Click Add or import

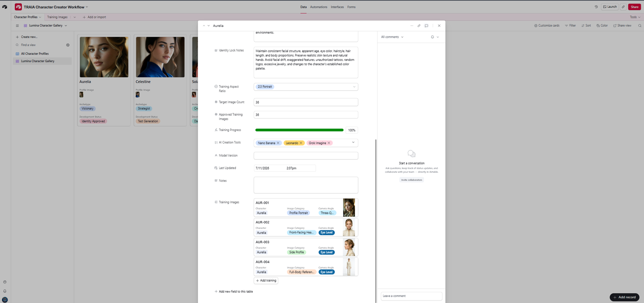(x=95, y=17)
